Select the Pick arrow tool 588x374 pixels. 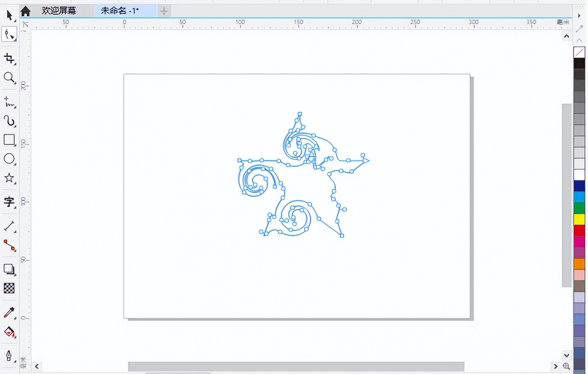tap(10, 16)
